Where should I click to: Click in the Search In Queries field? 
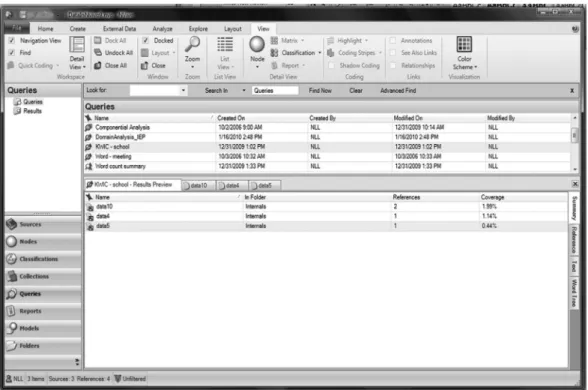tap(275, 90)
